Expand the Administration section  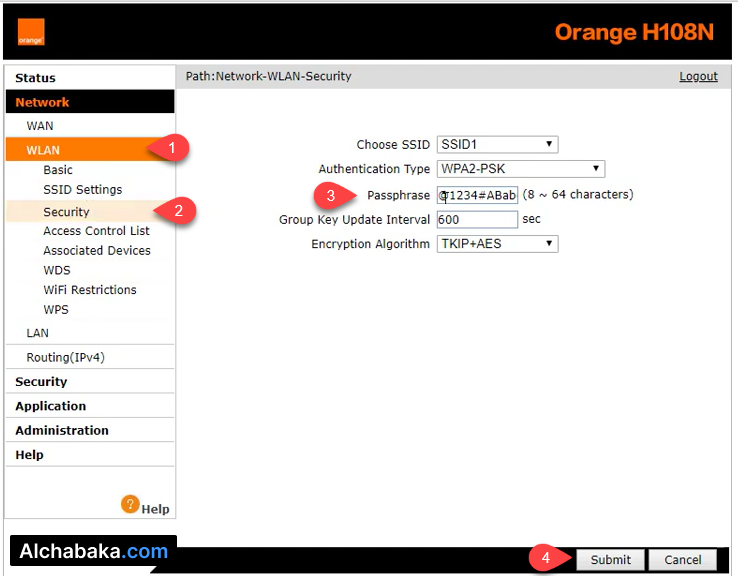click(62, 431)
